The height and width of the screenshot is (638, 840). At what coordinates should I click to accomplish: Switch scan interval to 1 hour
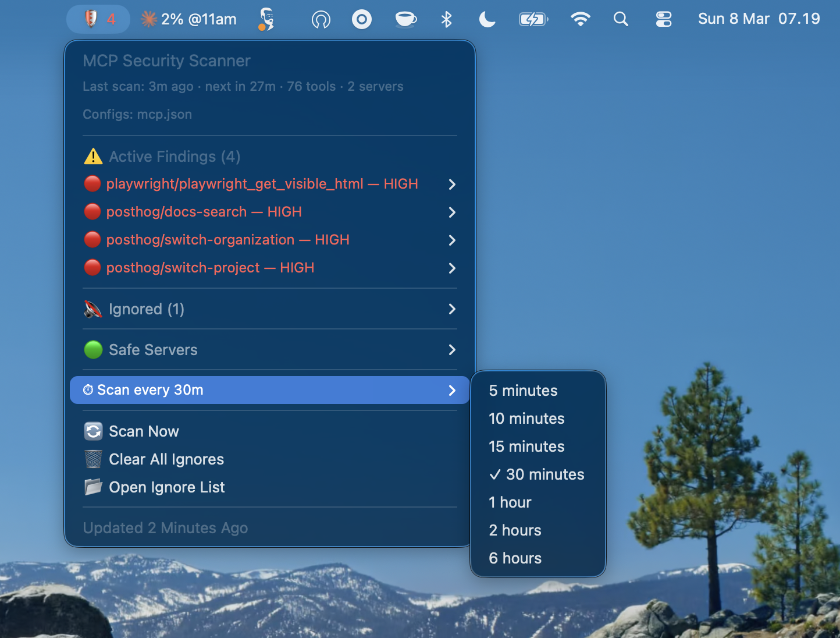point(510,502)
